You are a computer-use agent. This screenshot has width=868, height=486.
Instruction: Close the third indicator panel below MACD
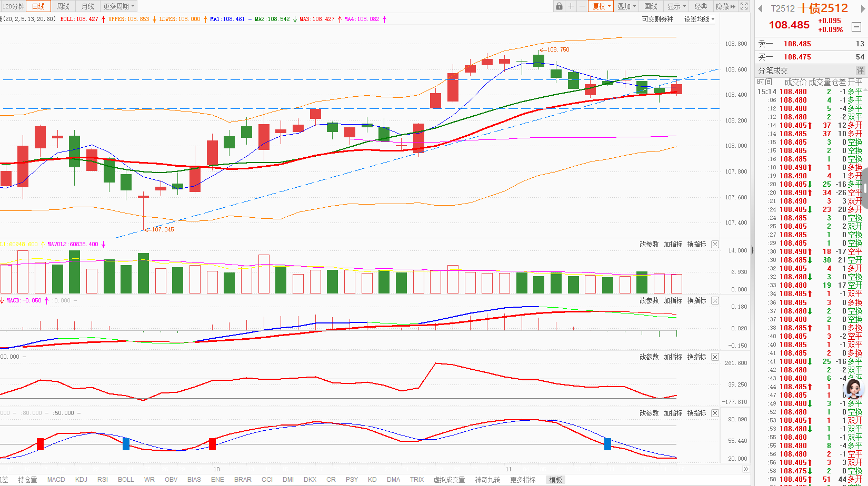tap(715, 357)
